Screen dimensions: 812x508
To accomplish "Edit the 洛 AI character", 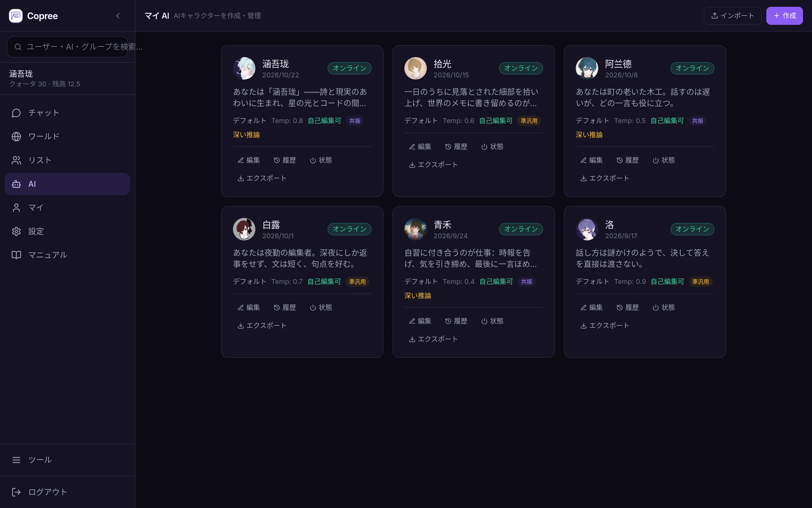I will point(592,308).
